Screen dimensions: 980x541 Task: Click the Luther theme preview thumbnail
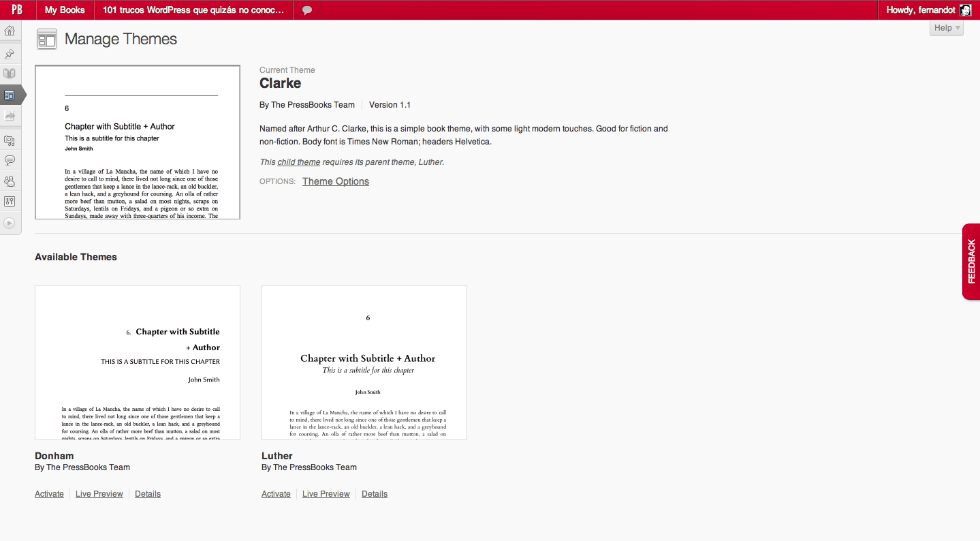(x=364, y=362)
